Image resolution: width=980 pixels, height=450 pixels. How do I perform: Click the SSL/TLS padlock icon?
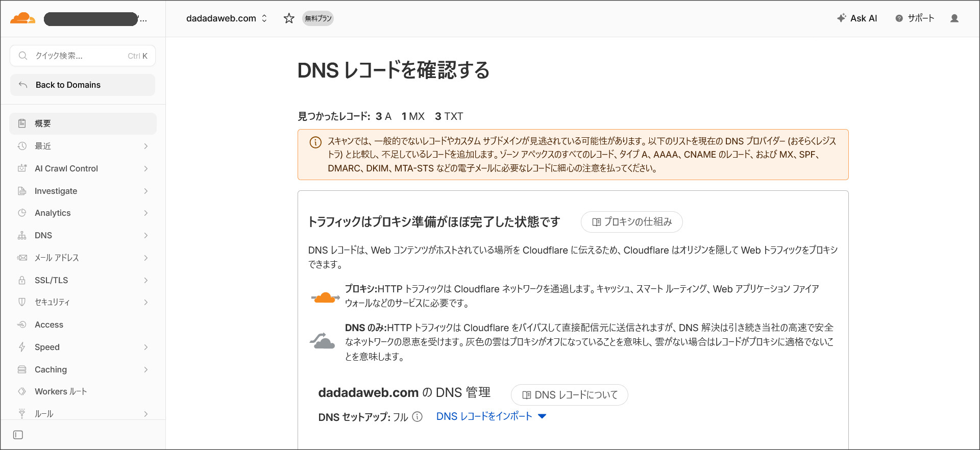pyautogui.click(x=22, y=280)
